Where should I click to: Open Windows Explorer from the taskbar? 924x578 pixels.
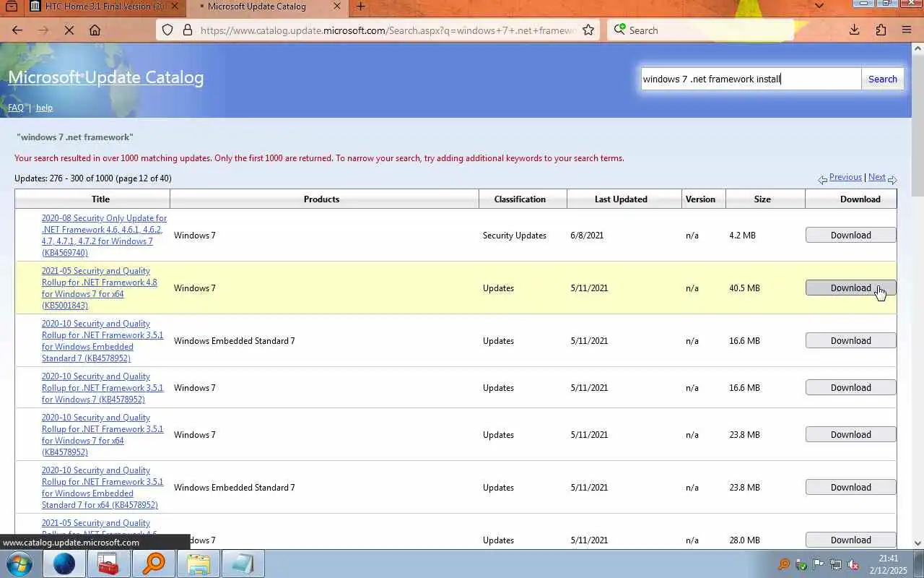[199, 564]
